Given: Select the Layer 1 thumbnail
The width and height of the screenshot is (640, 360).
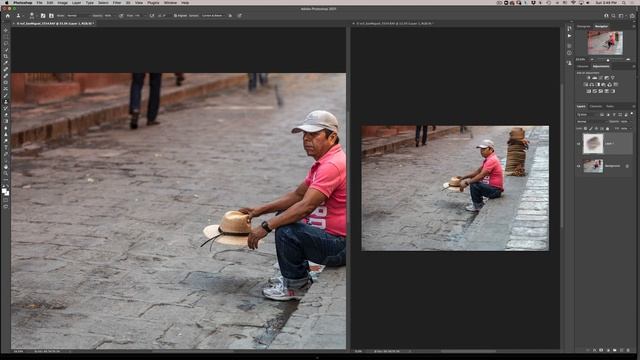Looking at the screenshot, I should (x=593, y=144).
